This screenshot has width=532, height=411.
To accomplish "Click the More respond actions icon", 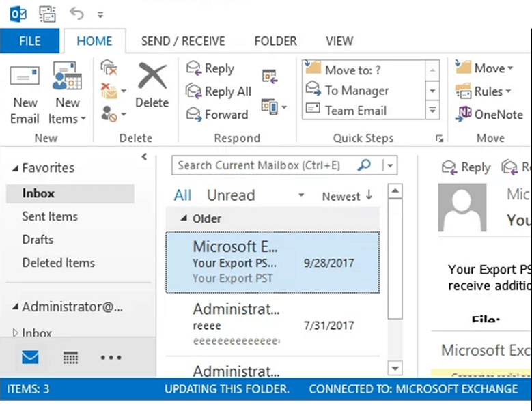I will click(x=270, y=107).
